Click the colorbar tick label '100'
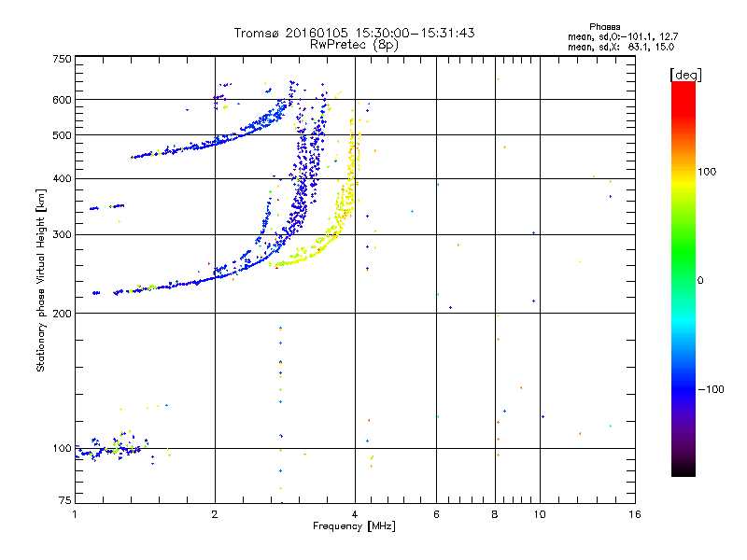The image size is (747, 560). [707, 172]
